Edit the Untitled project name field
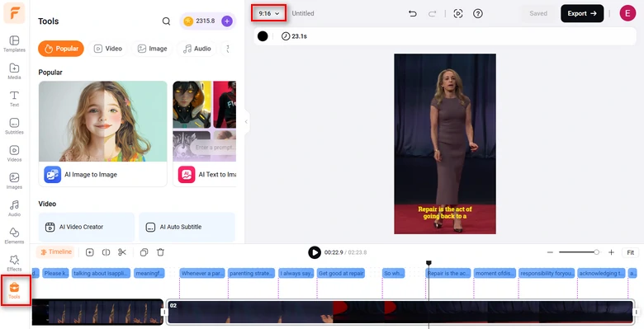 click(x=303, y=13)
